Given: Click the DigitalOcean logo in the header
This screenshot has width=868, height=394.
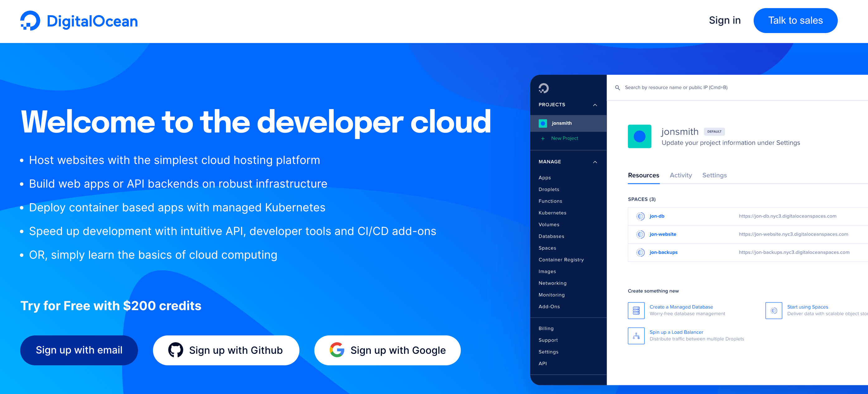Looking at the screenshot, I should (79, 21).
